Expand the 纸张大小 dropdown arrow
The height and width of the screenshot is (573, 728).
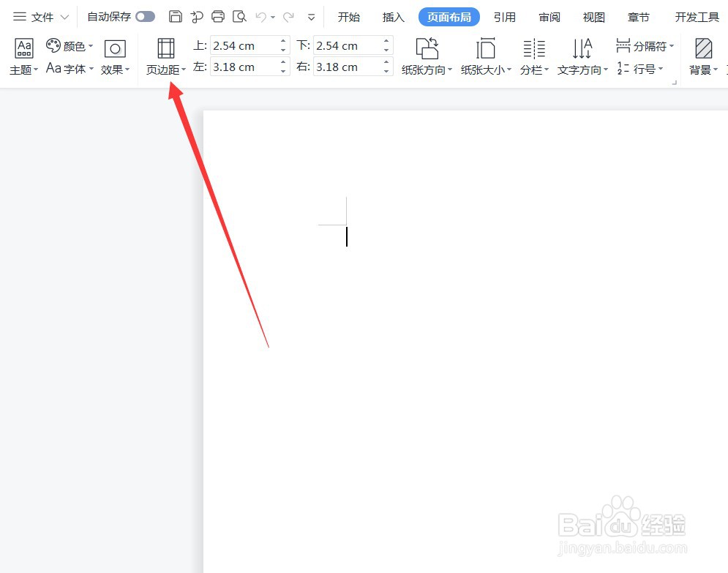coord(509,70)
